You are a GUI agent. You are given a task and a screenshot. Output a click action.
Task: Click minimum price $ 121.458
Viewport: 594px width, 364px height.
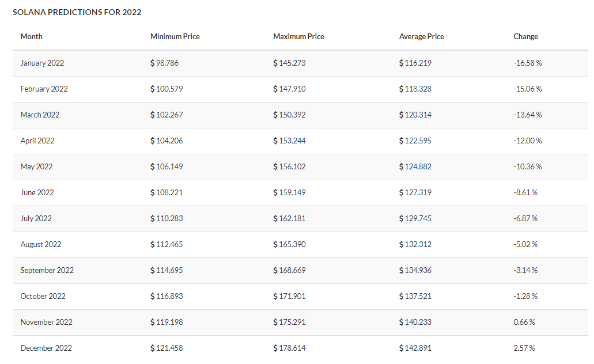tap(167, 348)
